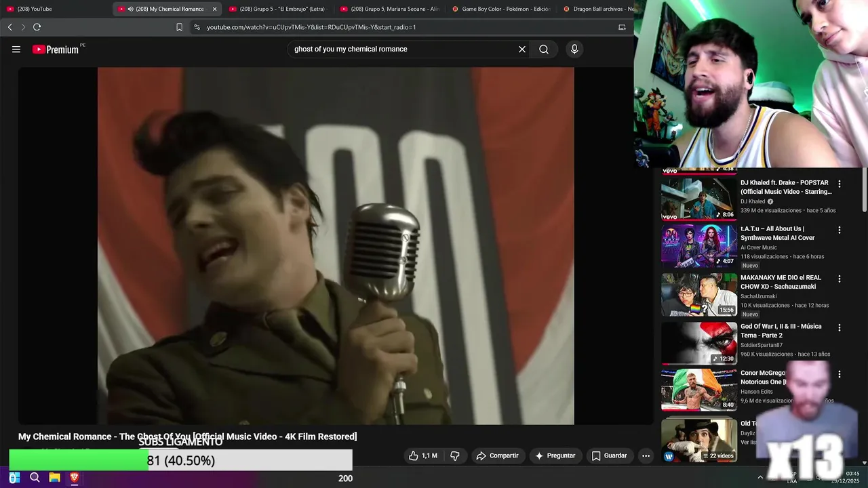Open options menu for God Of War video
The height and width of the screenshot is (488, 868).
coord(839,327)
